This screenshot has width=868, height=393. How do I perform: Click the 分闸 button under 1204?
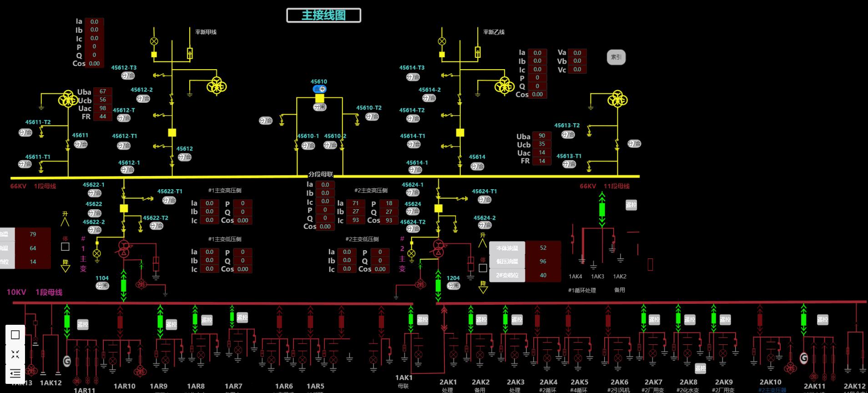click(x=453, y=286)
